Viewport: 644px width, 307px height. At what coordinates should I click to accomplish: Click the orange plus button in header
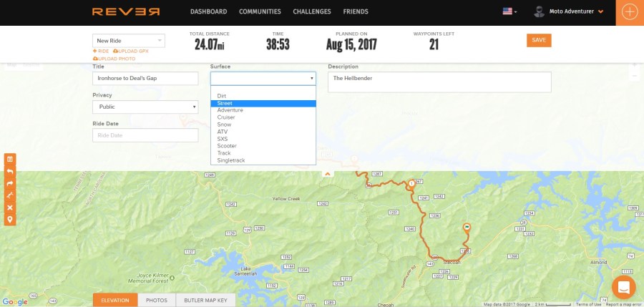pyautogui.click(x=630, y=12)
